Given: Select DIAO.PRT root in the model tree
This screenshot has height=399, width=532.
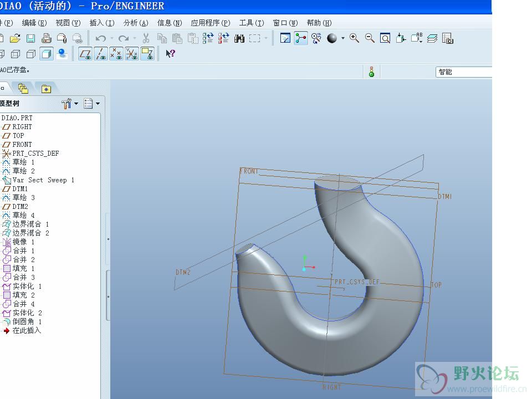Looking at the screenshot, I should [17, 117].
